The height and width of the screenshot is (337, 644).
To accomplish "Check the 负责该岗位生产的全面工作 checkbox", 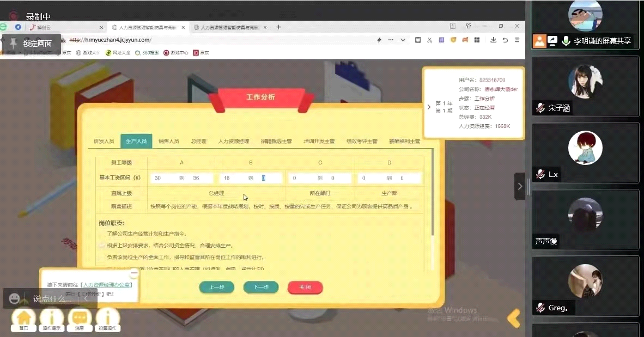I will pyautogui.click(x=102, y=257).
